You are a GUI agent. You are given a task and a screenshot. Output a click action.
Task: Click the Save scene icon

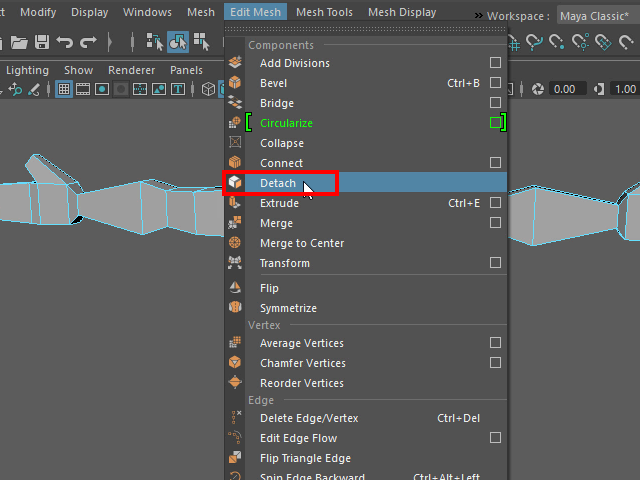[42, 42]
